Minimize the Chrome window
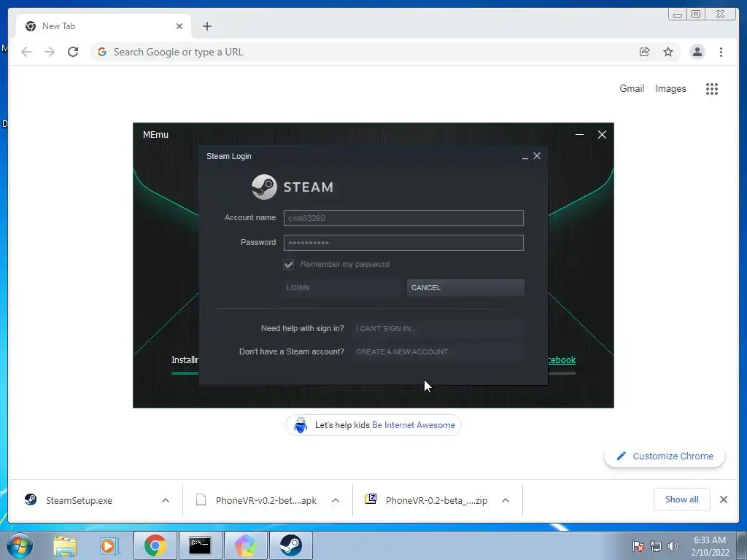747x560 pixels. click(678, 15)
